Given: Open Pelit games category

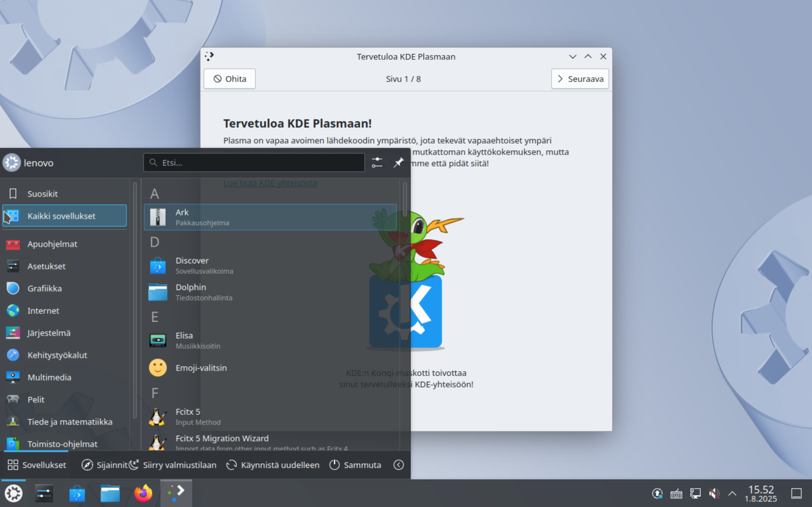Looking at the screenshot, I should 64,399.
